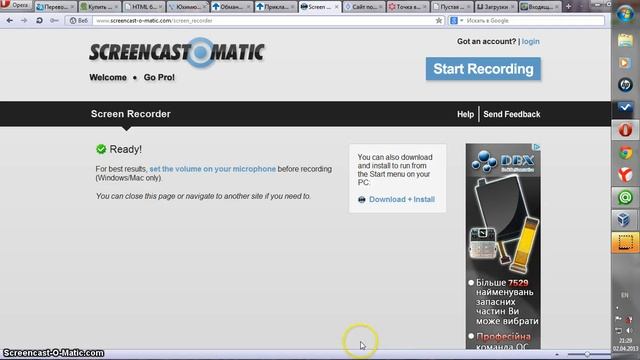Viewport: 640px width, 360px height.
Task: Click the Start Recording button
Action: [x=483, y=69]
